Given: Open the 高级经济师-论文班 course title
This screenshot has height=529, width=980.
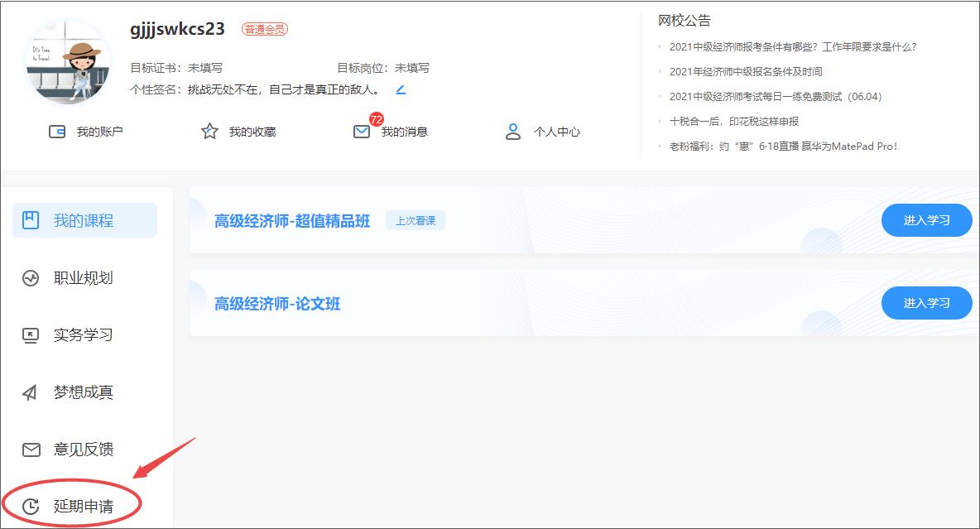Looking at the screenshot, I should coord(277,304).
